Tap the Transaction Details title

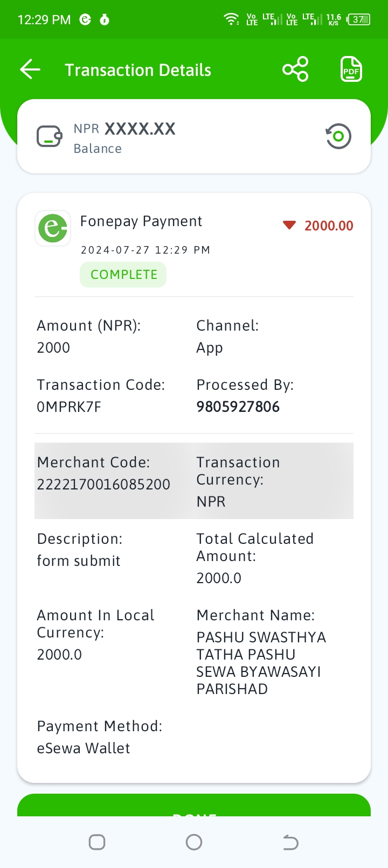pyautogui.click(x=138, y=70)
